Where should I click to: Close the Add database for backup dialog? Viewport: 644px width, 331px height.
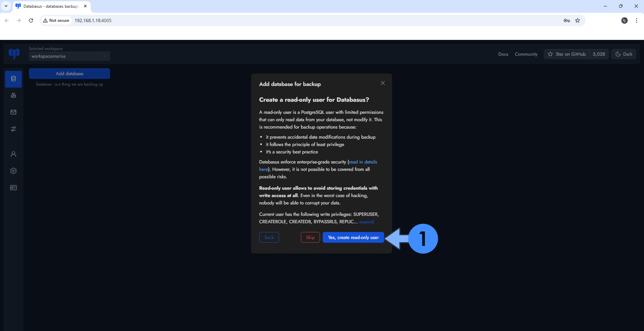click(382, 83)
